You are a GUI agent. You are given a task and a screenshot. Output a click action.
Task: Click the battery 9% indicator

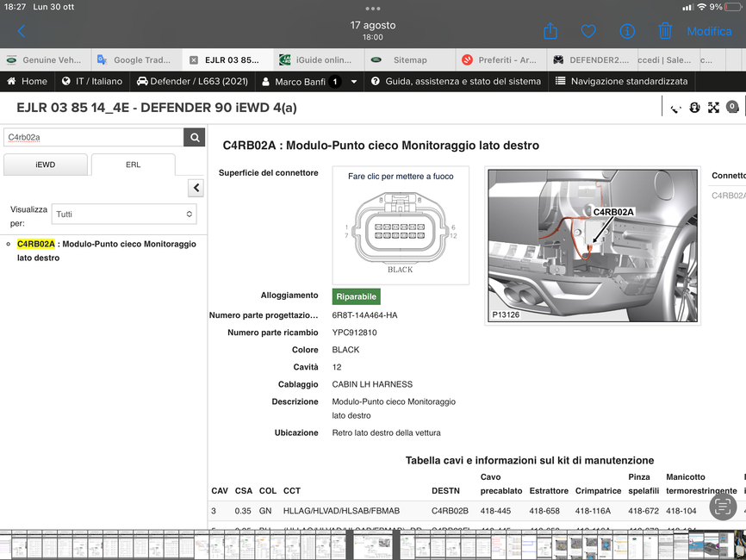(726, 7)
